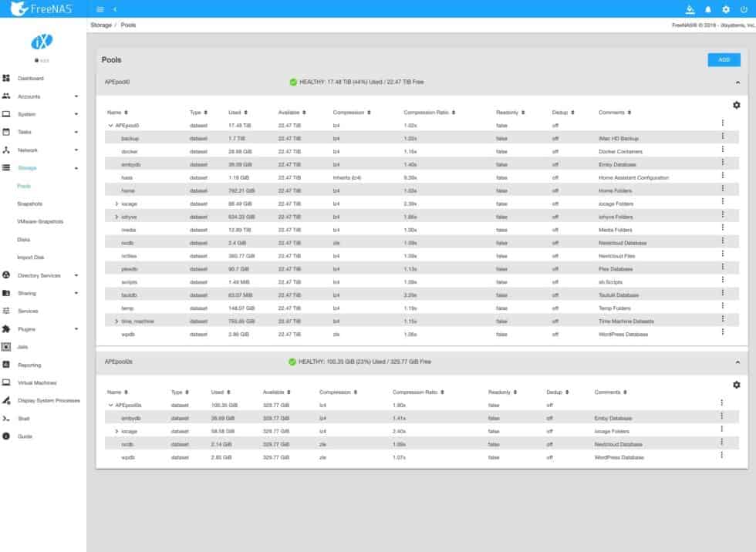756x552 pixels.
Task: Click the FreeNAS logo in the header
Action: point(42,7)
